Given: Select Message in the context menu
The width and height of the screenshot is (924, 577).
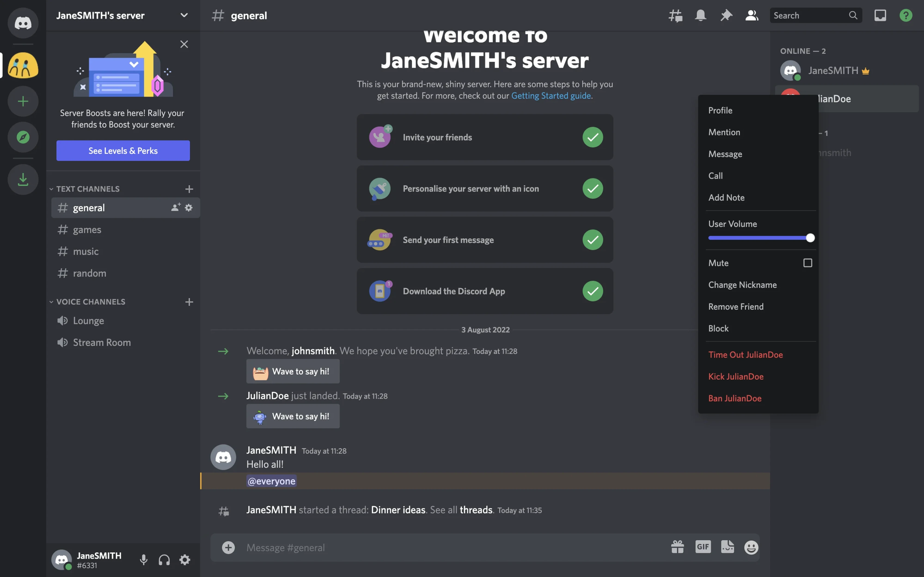Looking at the screenshot, I should pos(758,154).
